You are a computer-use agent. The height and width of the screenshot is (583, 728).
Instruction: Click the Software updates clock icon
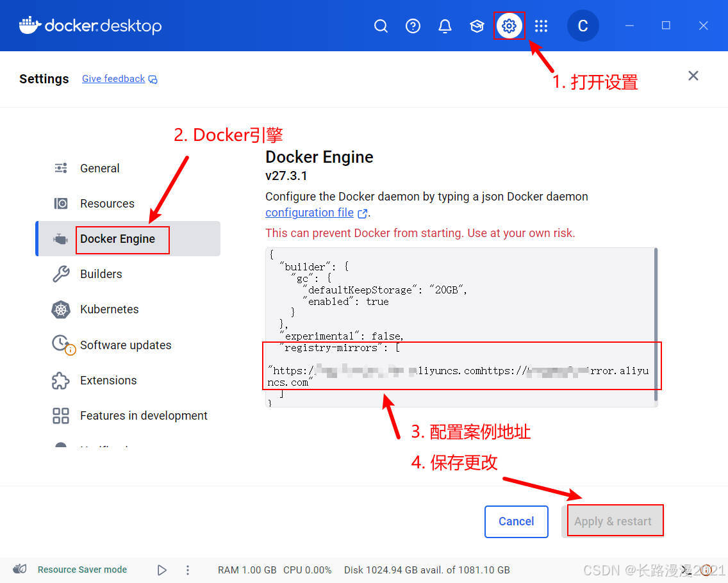pyautogui.click(x=63, y=345)
